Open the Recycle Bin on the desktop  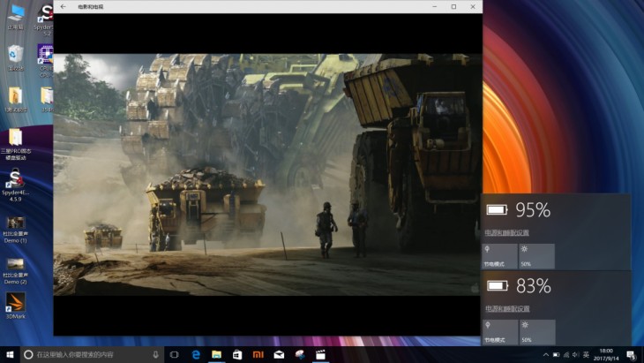(16, 55)
